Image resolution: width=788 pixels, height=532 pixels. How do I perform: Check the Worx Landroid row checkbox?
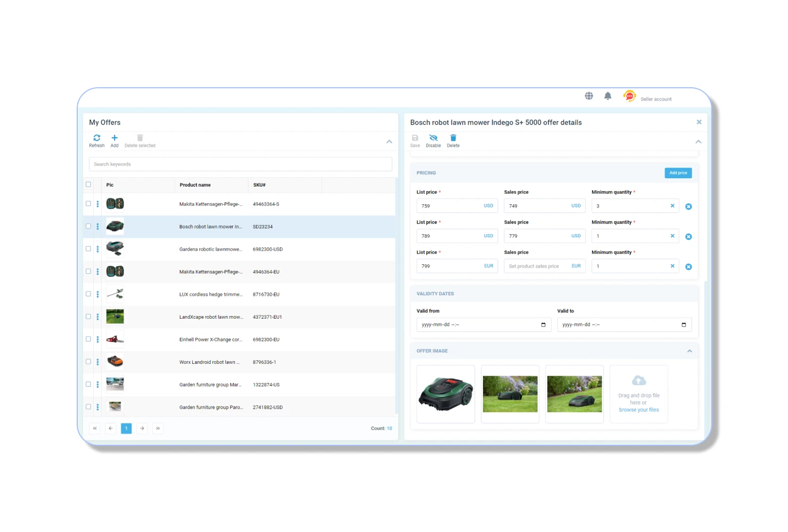[x=88, y=362]
